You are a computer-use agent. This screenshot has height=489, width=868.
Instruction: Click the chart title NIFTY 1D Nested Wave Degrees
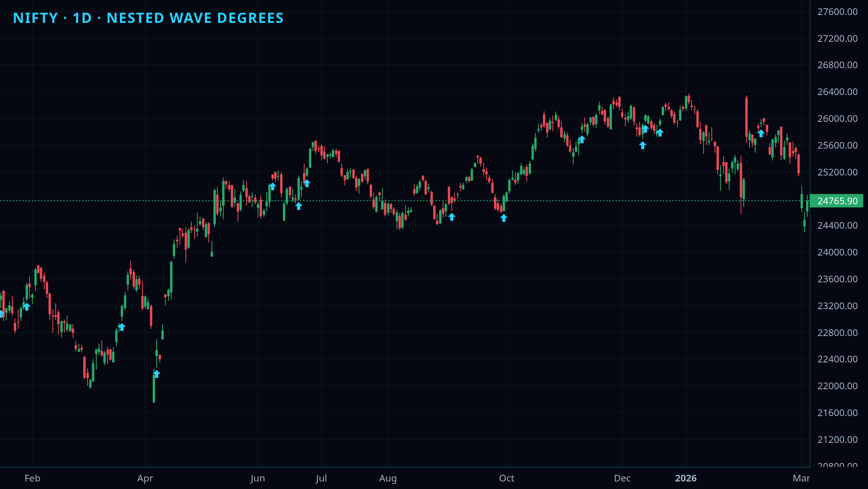(148, 18)
